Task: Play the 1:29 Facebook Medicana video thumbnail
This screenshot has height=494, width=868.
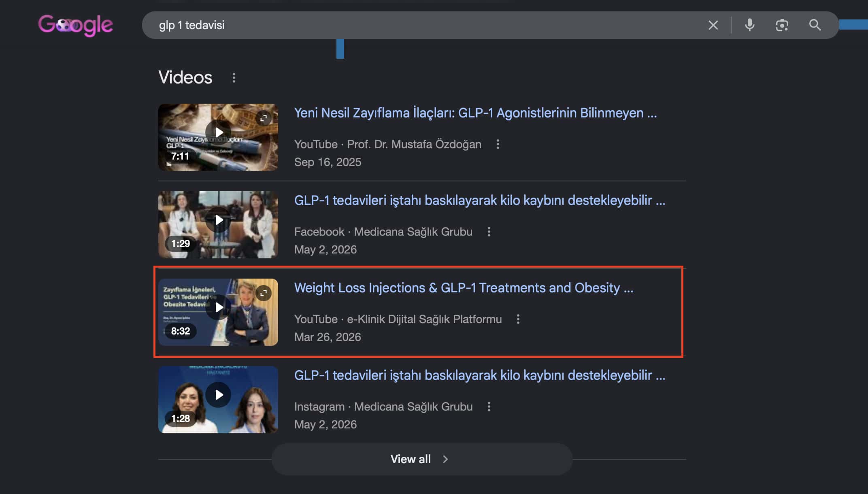Action: pos(218,224)
